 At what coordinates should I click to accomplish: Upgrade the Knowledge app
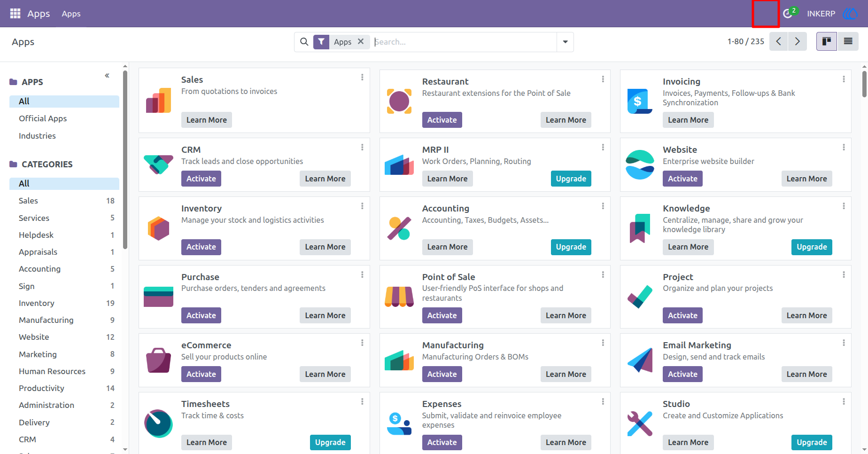coord(812,247)
